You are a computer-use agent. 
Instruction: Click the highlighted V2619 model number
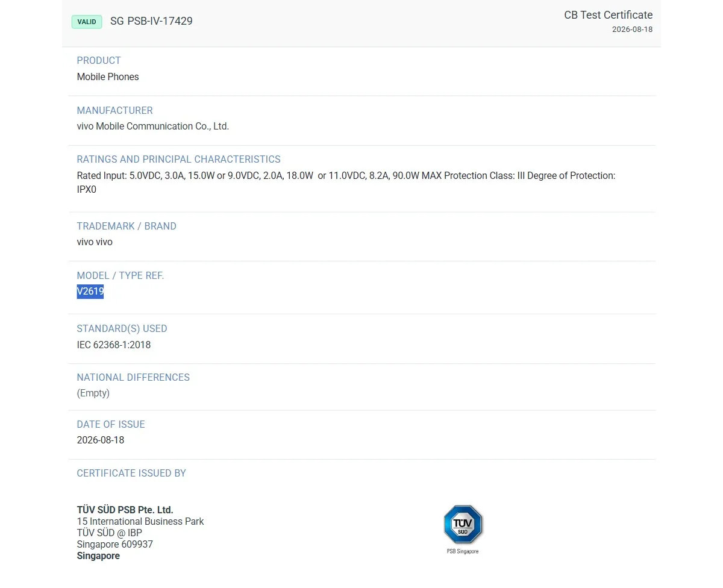90,292
